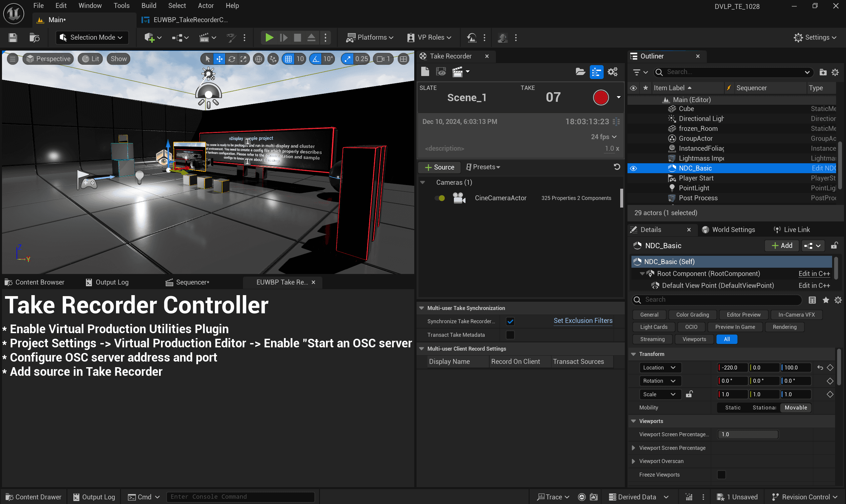The image size is (846, 504).
Task: Open the Take Recorder settings gears icon
Action: click(x=612, y=72)
